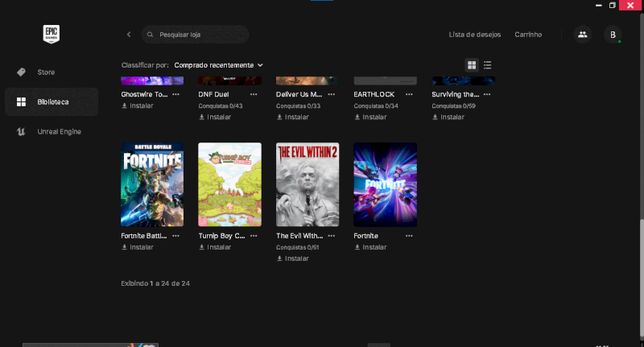
Task: Open Fortnite Battle Royale cover art
Action: 152,184
